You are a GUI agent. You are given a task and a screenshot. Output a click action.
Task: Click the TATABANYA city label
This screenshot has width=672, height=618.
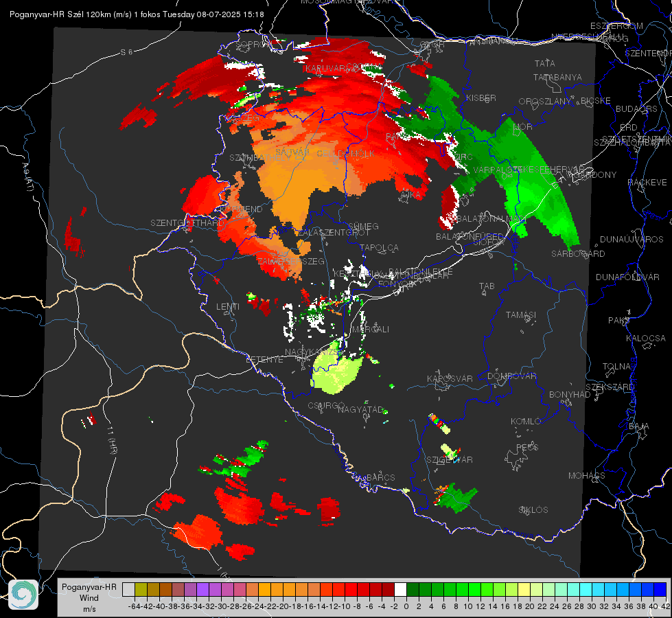click(557, 77)
